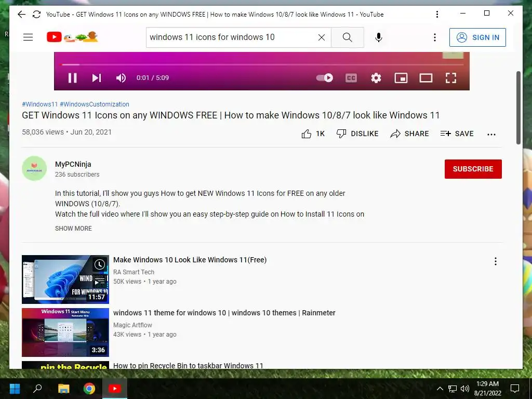
Task: SAVE the video to a playlist
Action: [457, 134]
